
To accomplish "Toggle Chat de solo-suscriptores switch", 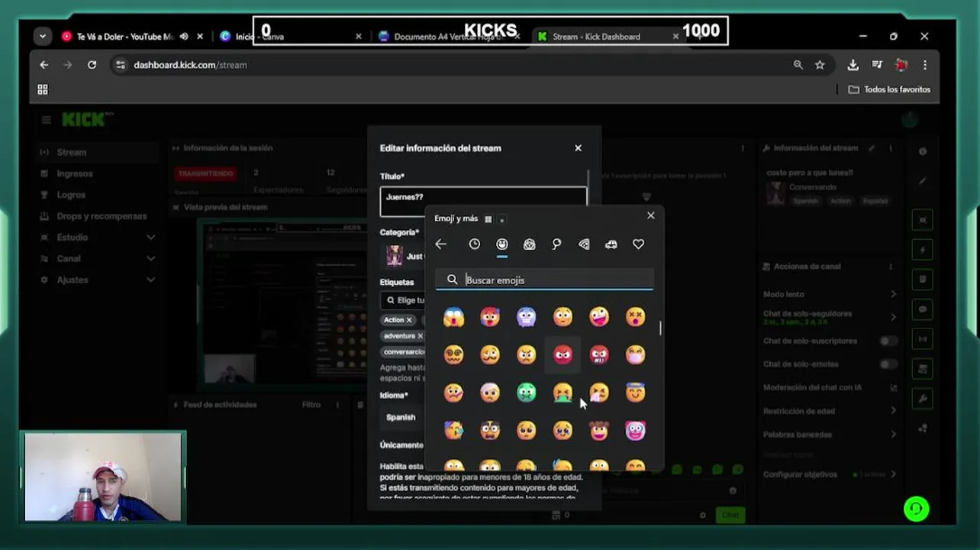I will [888, 341].
